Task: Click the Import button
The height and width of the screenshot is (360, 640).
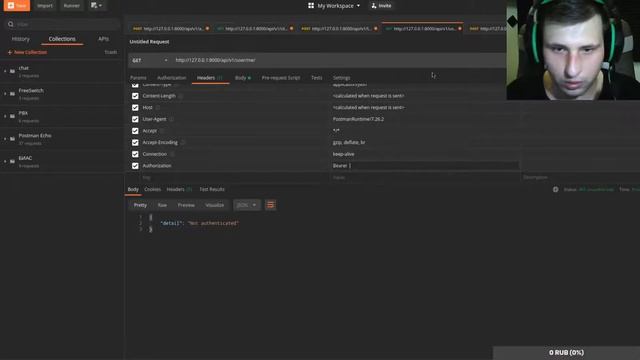Action: coord(45,6)
